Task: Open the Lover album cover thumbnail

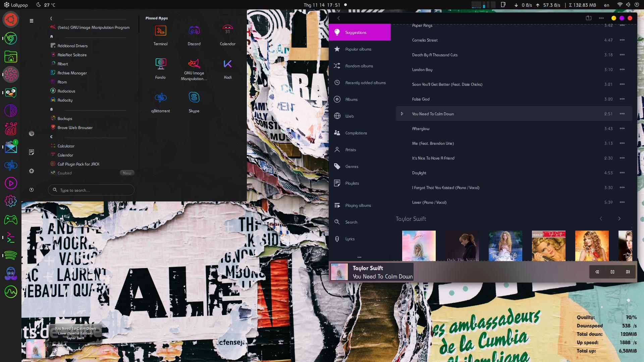Action: tap(419, 246)
